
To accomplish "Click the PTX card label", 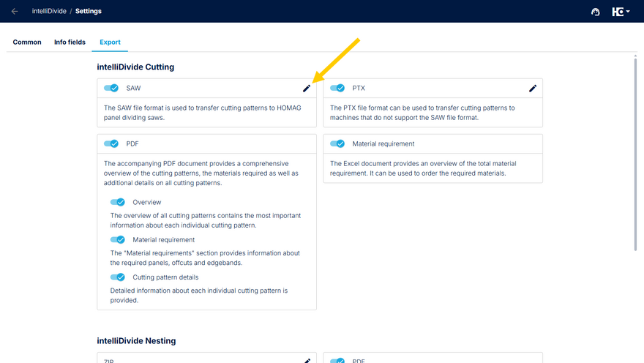I will click(x=359, y=89).
